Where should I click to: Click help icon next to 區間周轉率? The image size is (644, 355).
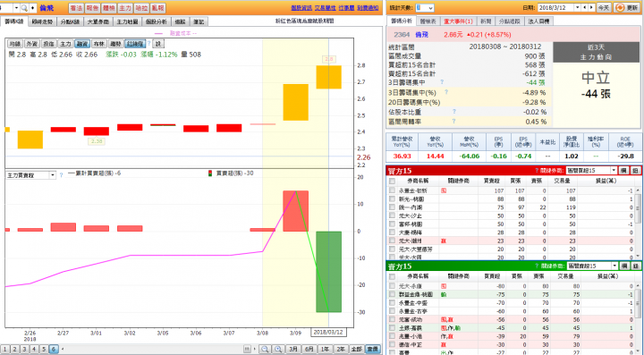tap(453, 121)
